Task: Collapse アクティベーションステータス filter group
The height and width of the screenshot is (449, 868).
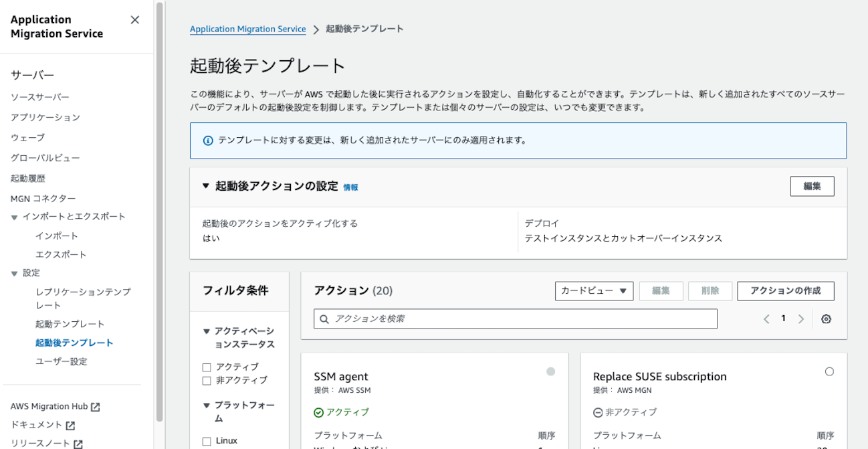Action: (x=206, y=331)
